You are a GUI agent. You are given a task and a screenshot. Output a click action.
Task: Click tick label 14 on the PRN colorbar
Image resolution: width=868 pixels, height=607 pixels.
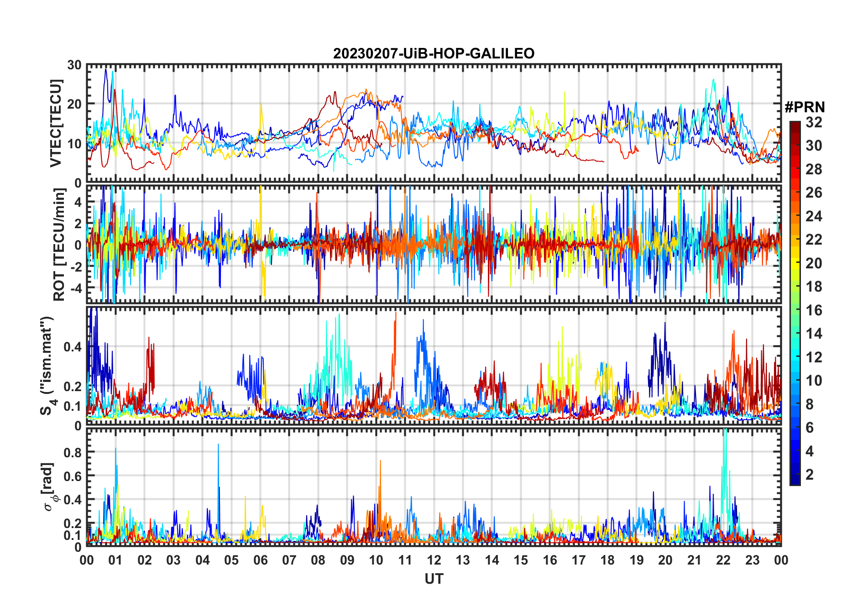pyautogui.click(x=814, y=334)
